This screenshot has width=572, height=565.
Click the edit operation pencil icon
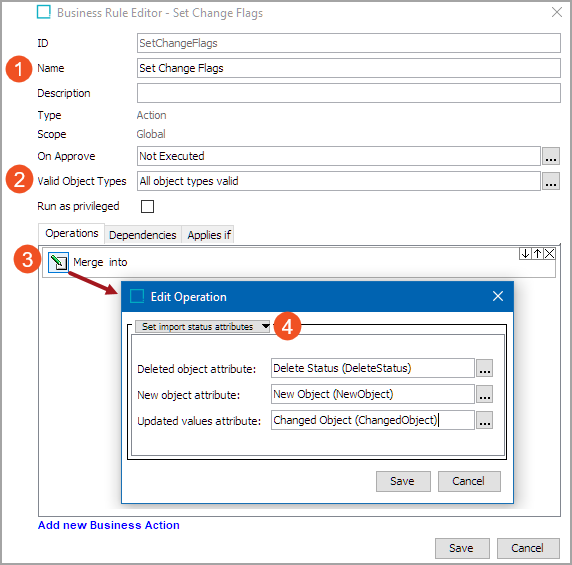coord(58,262)
